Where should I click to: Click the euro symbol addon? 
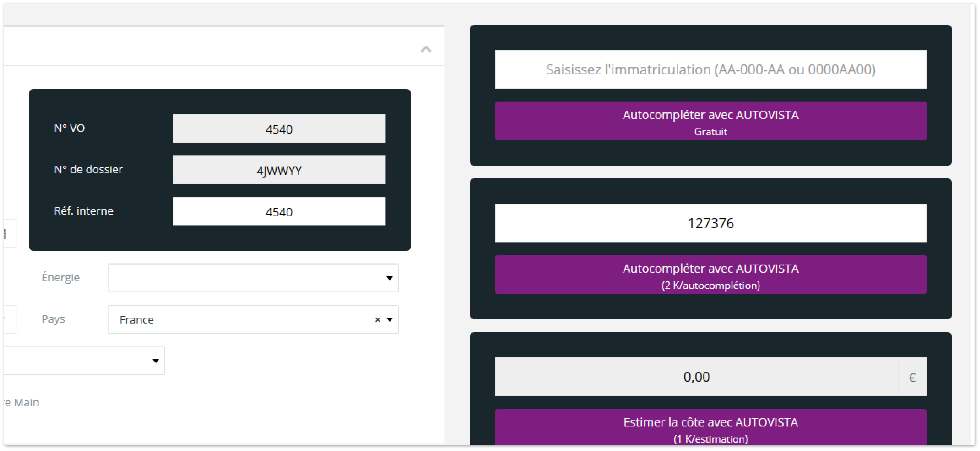(912, 377)
